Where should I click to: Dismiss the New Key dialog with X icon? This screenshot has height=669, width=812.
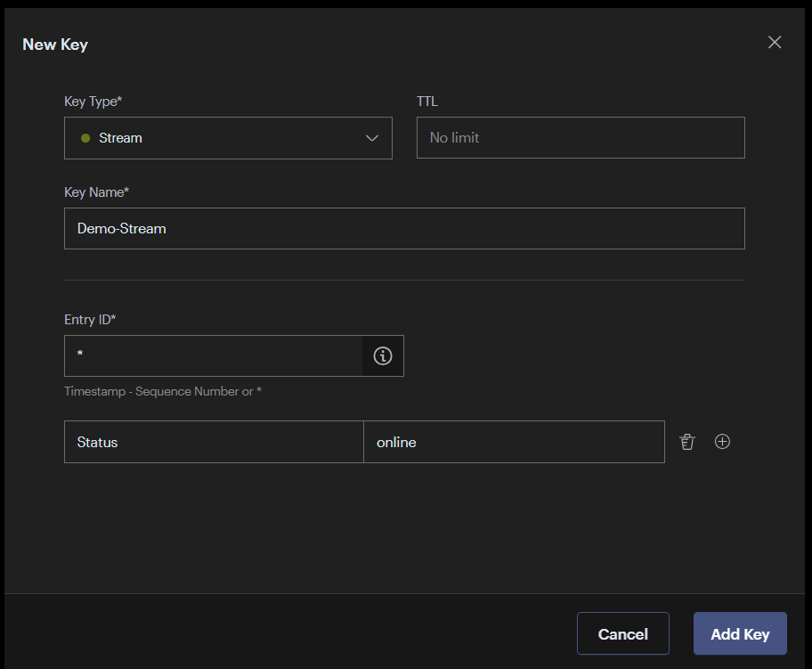click(774, 42)
